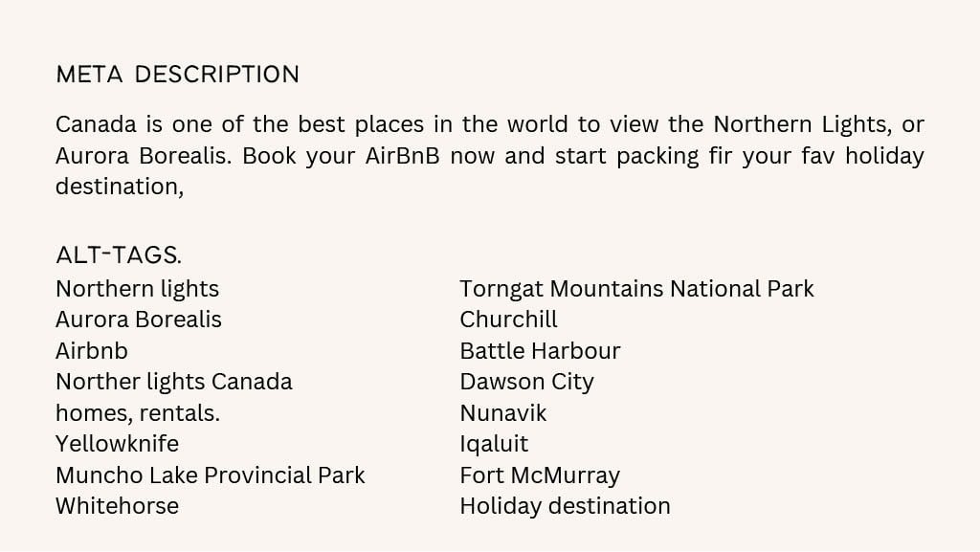Select the 'Churchill' alt-tag

click(x=508, y=320)
